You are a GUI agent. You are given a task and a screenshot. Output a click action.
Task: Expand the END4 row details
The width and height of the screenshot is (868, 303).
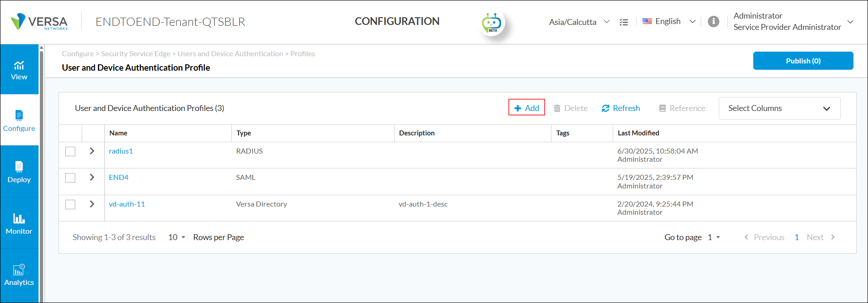tap(92, 177)
